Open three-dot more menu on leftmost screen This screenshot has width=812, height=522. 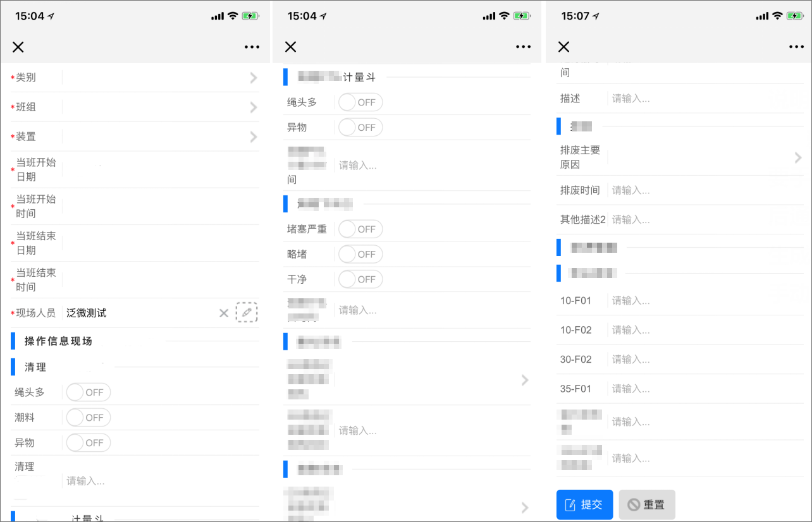252,47
